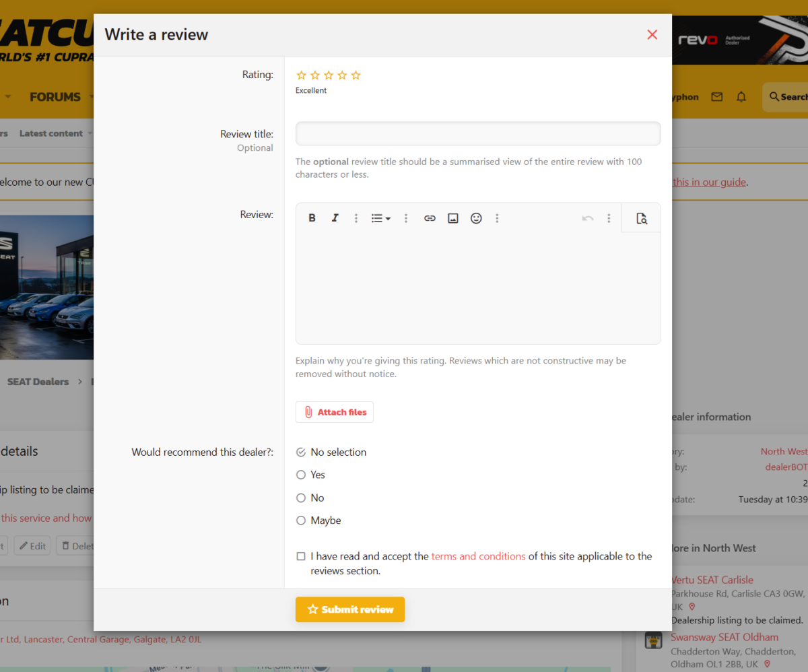Choose Maybe for dealer recommendation
This screenshot has height=672, width=808.
pyautogui.click(x=301, y=520)
